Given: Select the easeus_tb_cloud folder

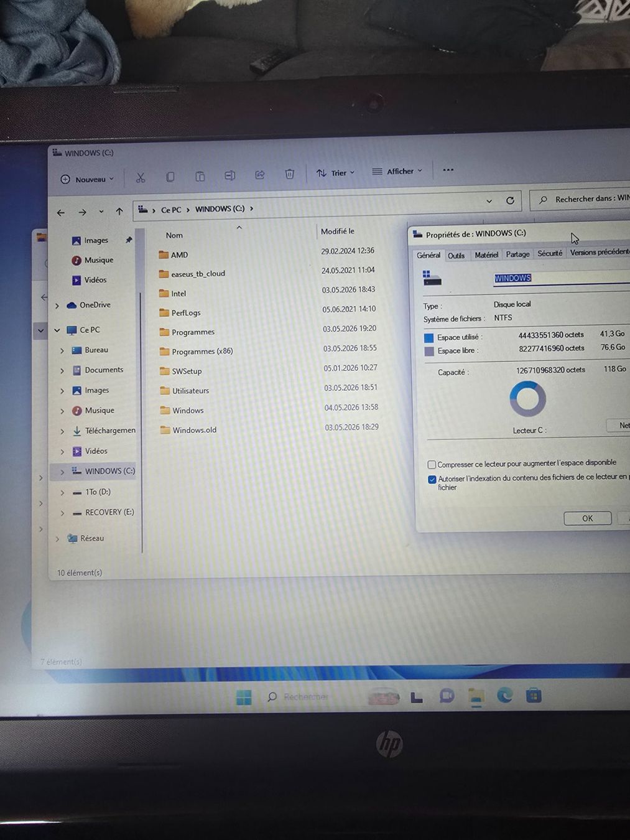Looking at the screenshot, I should tap(198, 274).
